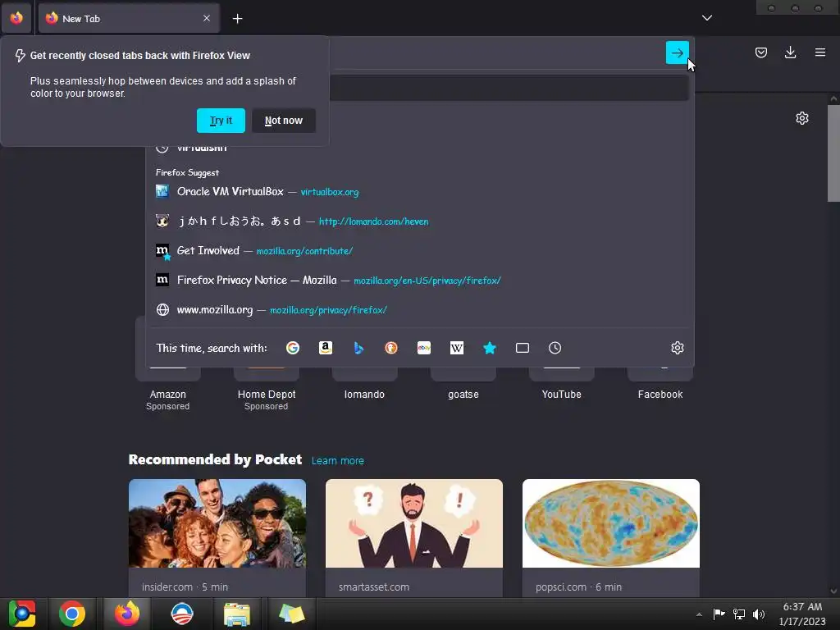The width and height of the screenshot is (840, 630).
Task: Click the page vertical scrollbar thumb
Action: [833, 153]
